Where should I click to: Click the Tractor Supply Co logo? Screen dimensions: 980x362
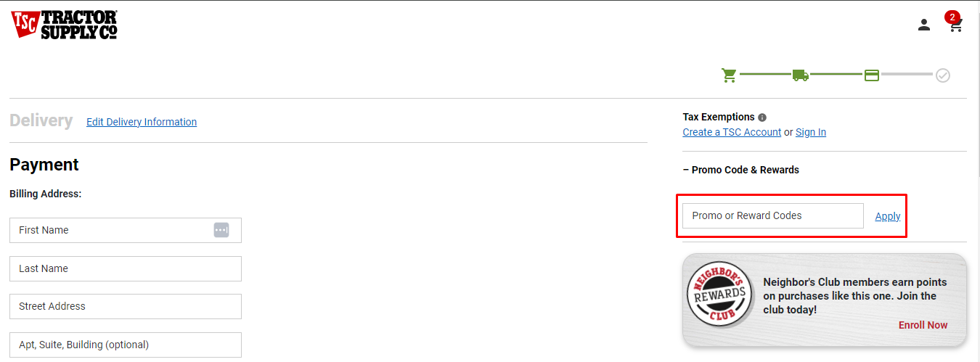(x=64, y=25)
